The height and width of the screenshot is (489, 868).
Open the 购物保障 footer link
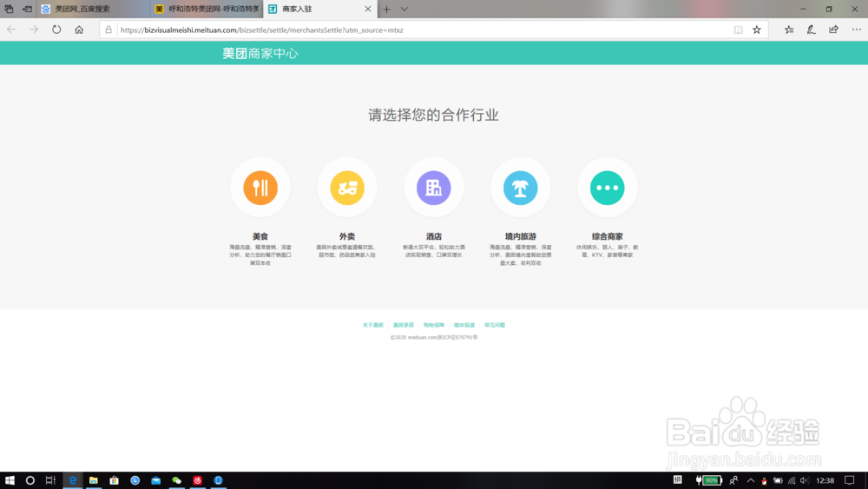pos(433,325)
